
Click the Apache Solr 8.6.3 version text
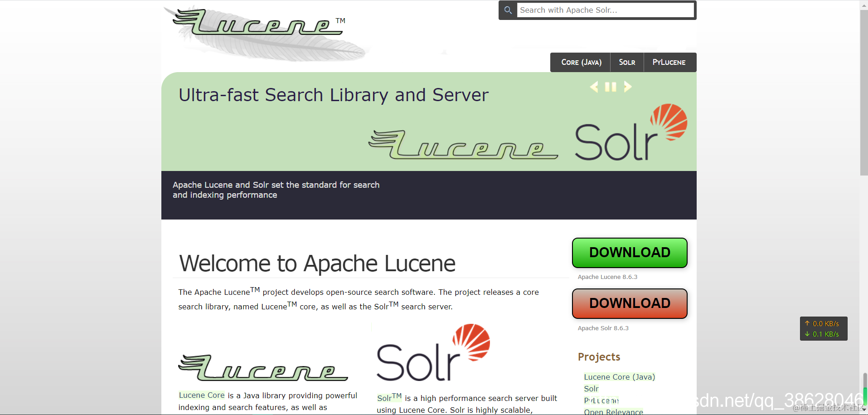[x=603, y=328]
